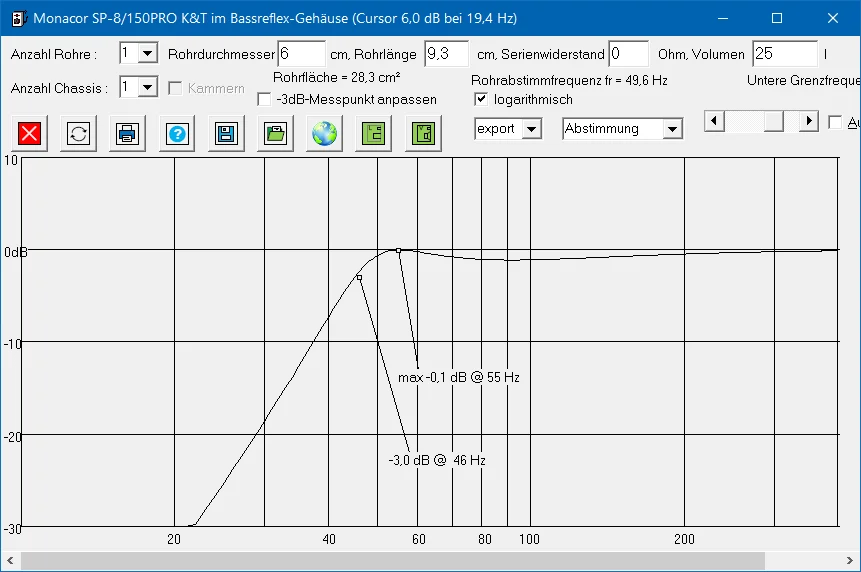Click the refresh arrows toolbar icon
Viewport: 861px width, 572px height.
click(x=78, y=133)
